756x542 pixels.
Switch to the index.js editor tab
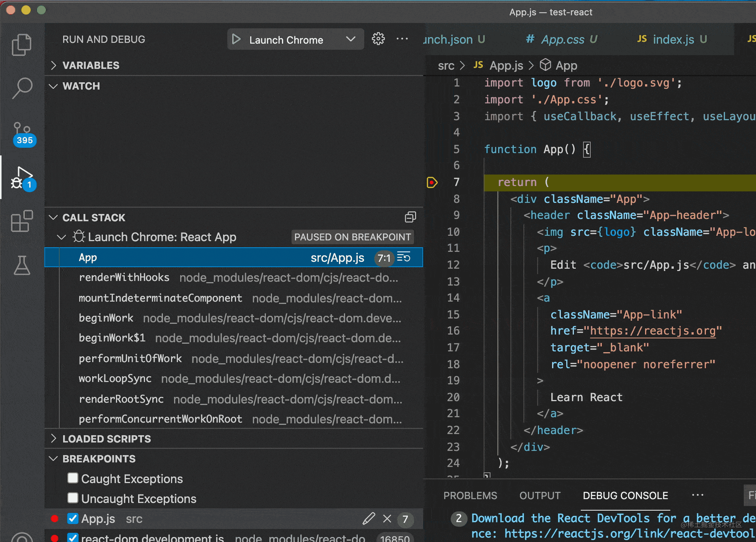[673, 39]
